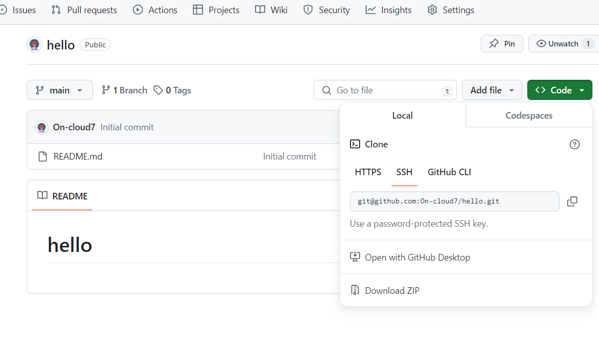Click the tag icon next to Tags
The image size is (599, 364).
point(159,90)
